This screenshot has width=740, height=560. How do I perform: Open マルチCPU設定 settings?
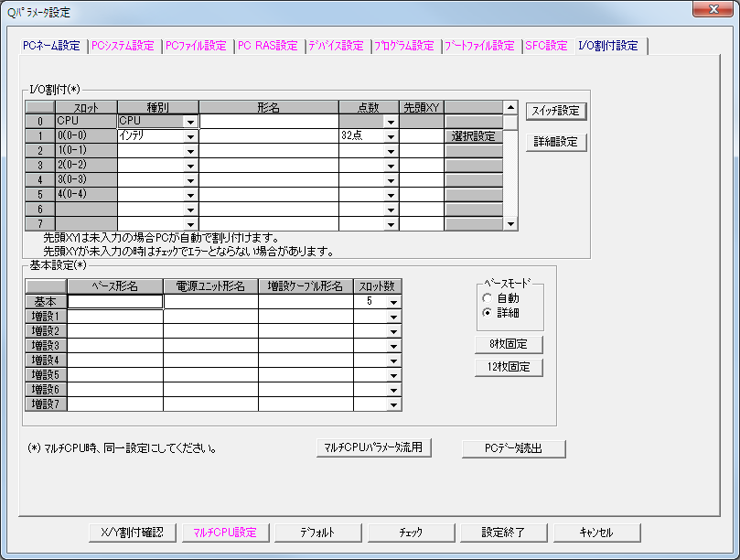pyautogui.click(x=225, y=533)
